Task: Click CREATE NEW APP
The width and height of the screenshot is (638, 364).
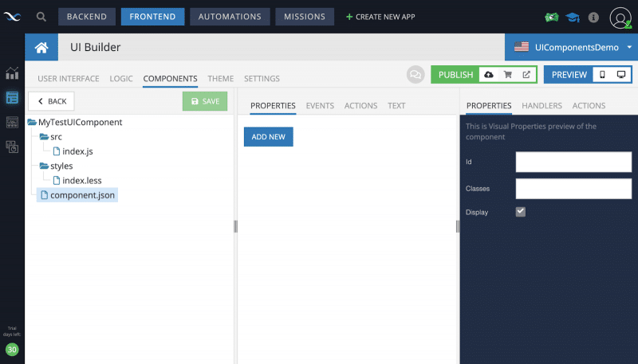Action: (380, 17)
